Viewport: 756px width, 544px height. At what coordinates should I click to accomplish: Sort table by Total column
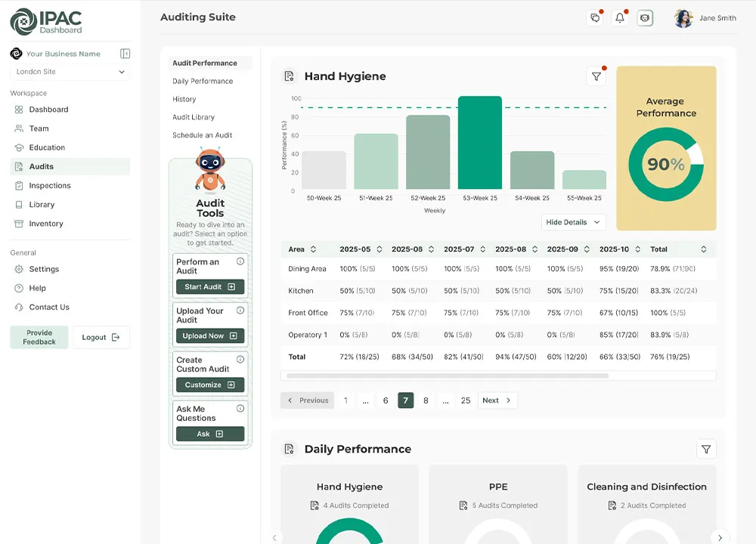tap(703, 249)
